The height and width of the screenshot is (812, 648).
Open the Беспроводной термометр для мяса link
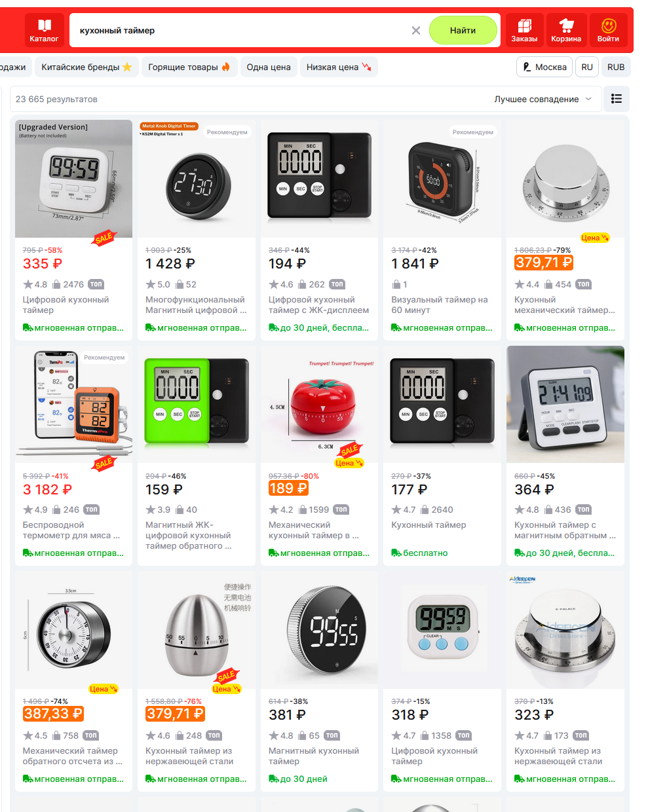pos(71,530)
